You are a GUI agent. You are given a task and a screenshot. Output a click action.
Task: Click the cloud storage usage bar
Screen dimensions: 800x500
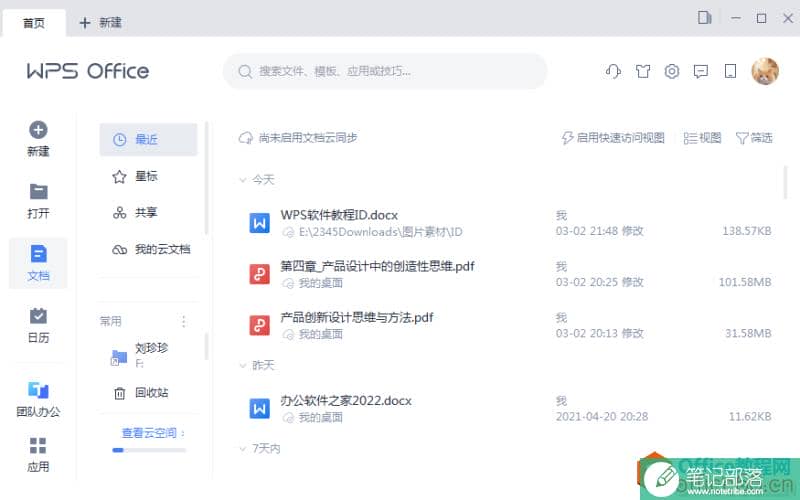coord(149,450)
